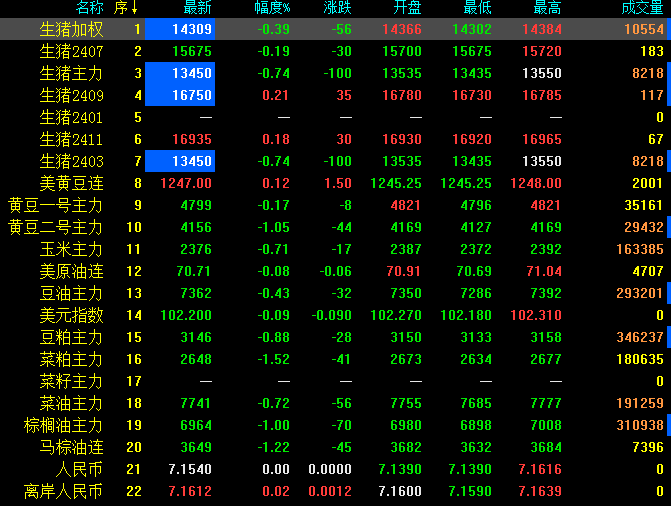The width and height of the screenshot is (671, 506).
Task: Click change percent -1.52 of 菜粕主力
Action: pos(273,360)
